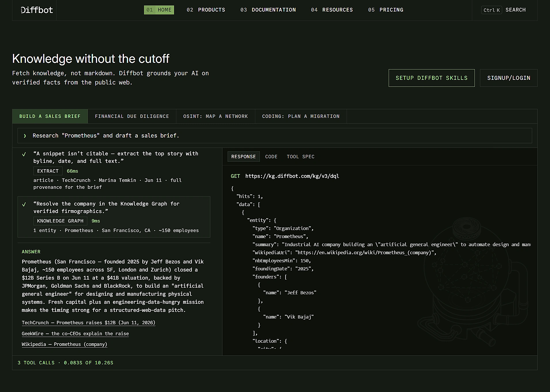This screenshot has width=550, height=392.
Task: Select the checkmark beside the Knowledge Graph step
Action: tap(24, 204)
